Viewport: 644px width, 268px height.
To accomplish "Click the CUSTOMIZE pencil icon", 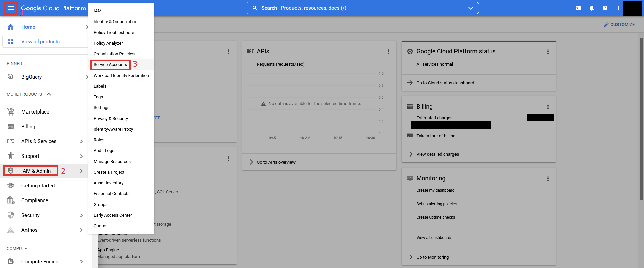I will 606,25.
